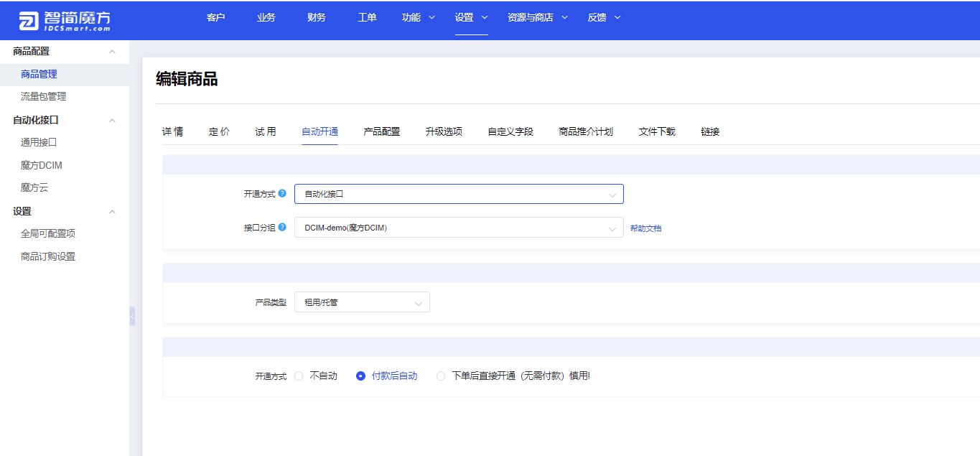Open the 业务 top menu

pos(266,17)
